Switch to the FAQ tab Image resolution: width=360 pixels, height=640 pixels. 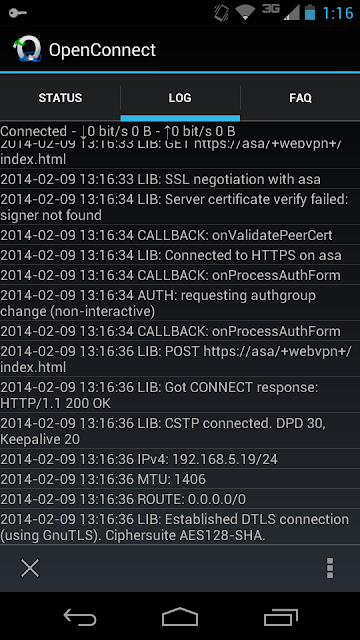click(x=300, y=98)
